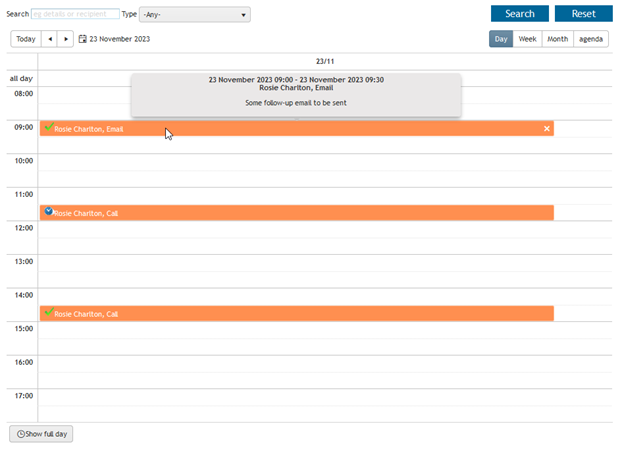Viewport: 624px width, 449px height.
Task: Click the 17:00 time label
Action: click(24, 396)
